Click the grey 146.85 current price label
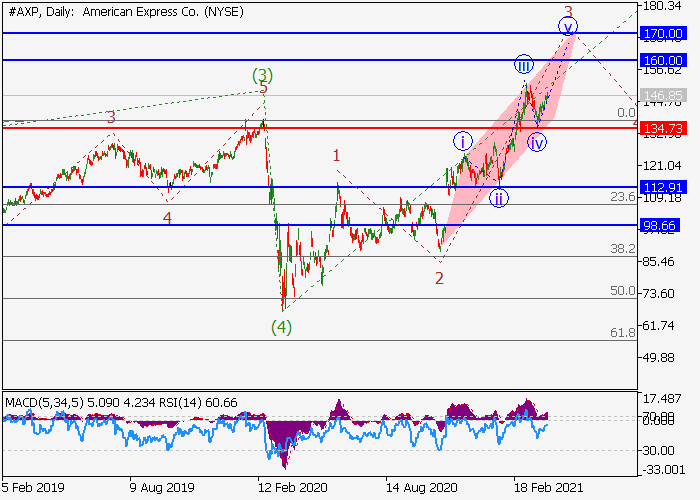The height and width of the screenshot is (500, 700). (663, 96)
